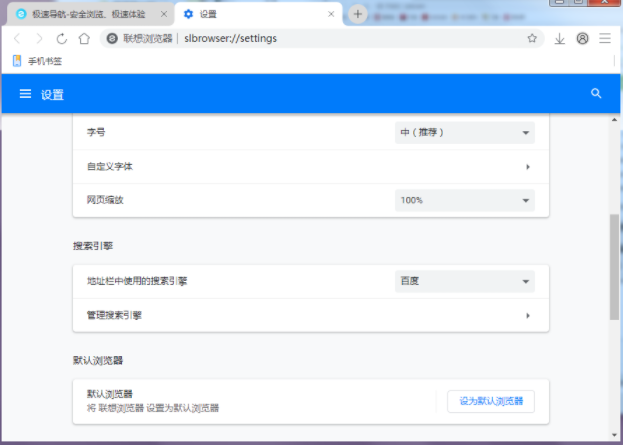The width and height of the screenshot is (623, 445).
Task: Expand 自定义字体 settings
Action: click(x=311, y=166)
